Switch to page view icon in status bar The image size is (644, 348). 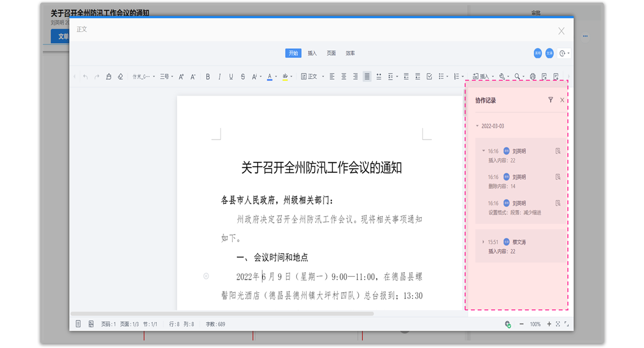pos(78,324)
